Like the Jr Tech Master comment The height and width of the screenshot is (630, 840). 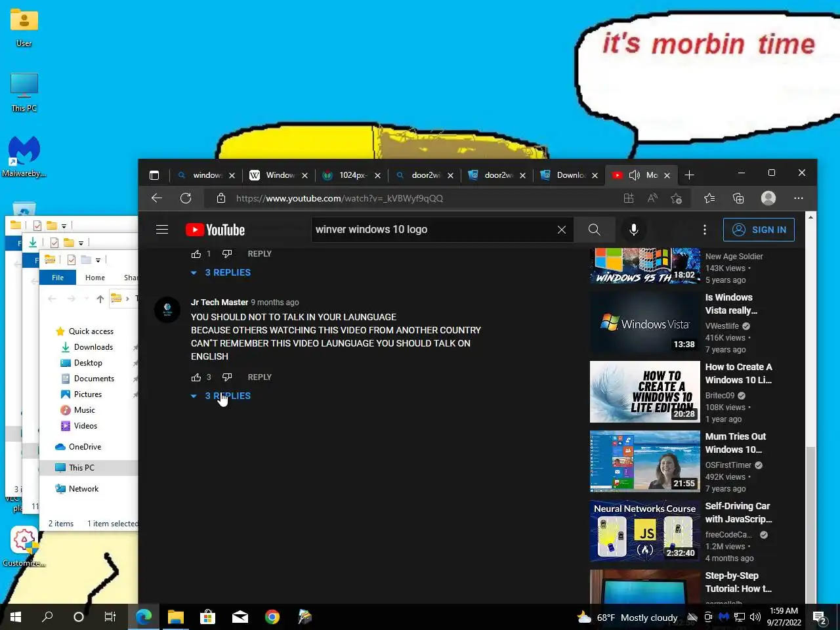click(196, 377)
